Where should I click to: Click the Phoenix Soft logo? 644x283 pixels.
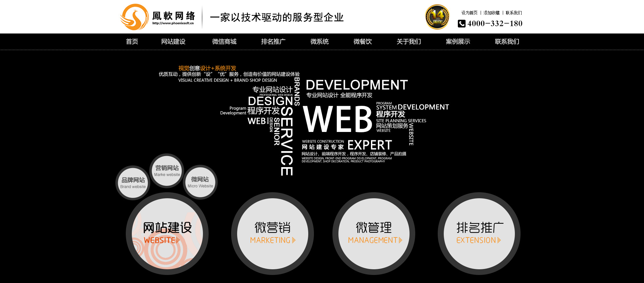pos(158,17)
